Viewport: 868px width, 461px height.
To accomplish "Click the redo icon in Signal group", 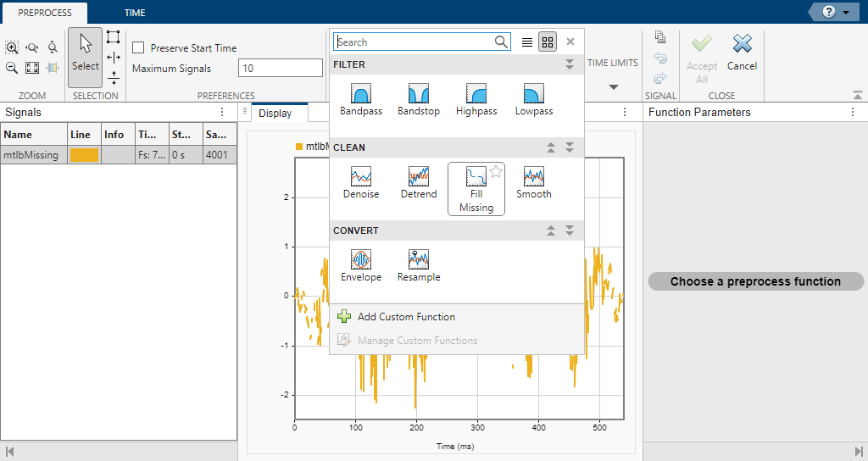I will 660,78.
